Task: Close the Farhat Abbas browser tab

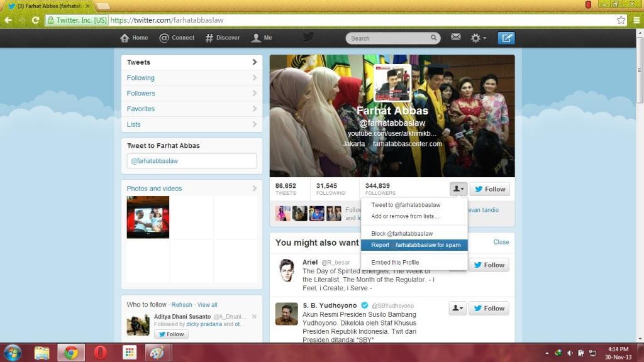Action: click(87, 6)
